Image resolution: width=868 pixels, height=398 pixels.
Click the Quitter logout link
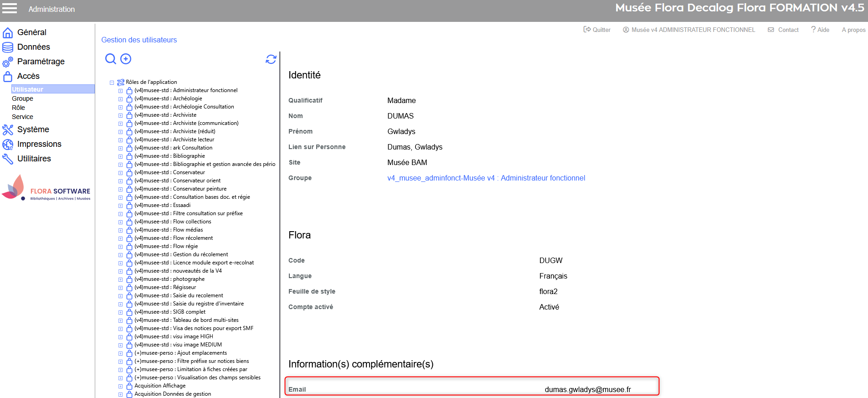tap(597, 30)
